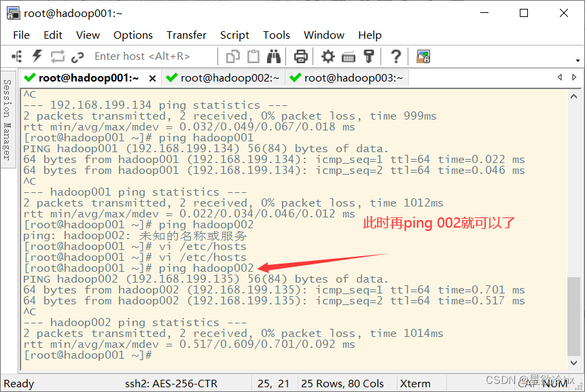Viewport: 585px width, 392px height.
Task: Click '25 Rows, 80 Cols' status entry
Action: click(x=342, y=383)
